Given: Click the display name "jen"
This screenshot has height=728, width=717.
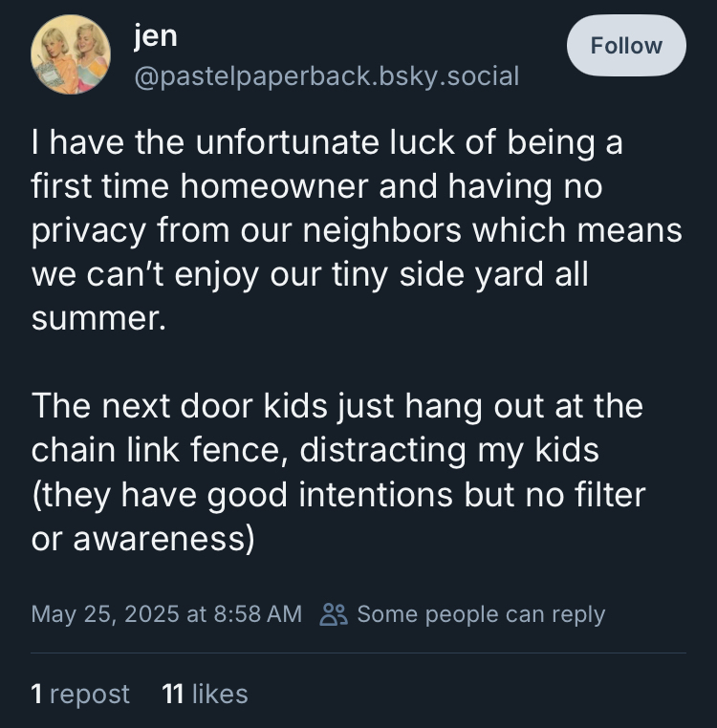Looking at the screenshot, I should click(155, 35).
